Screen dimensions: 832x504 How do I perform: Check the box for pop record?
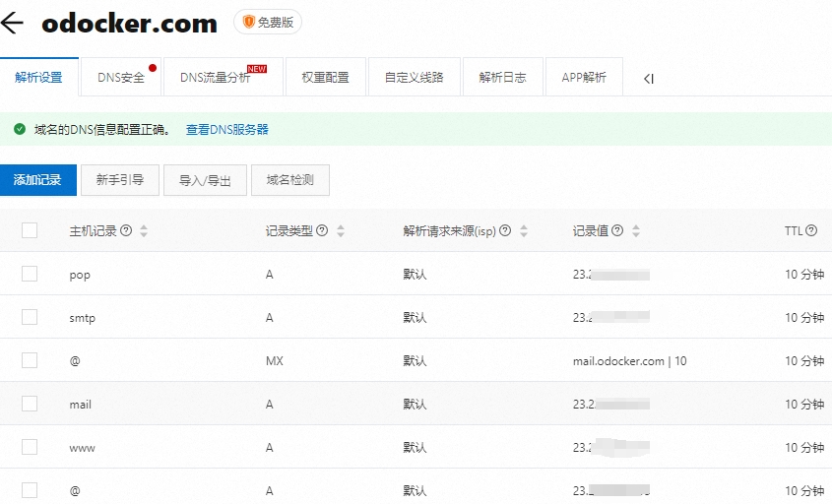(30, 274)
